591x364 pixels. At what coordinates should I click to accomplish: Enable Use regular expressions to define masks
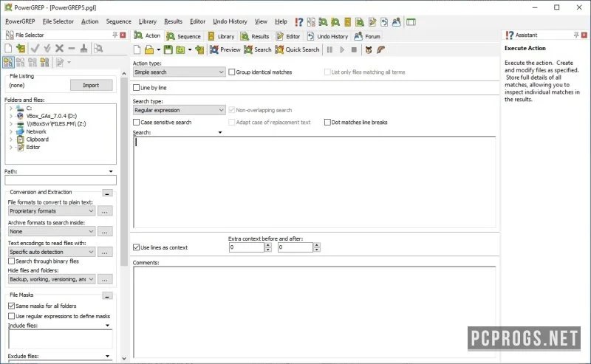[x=11, y=316]
